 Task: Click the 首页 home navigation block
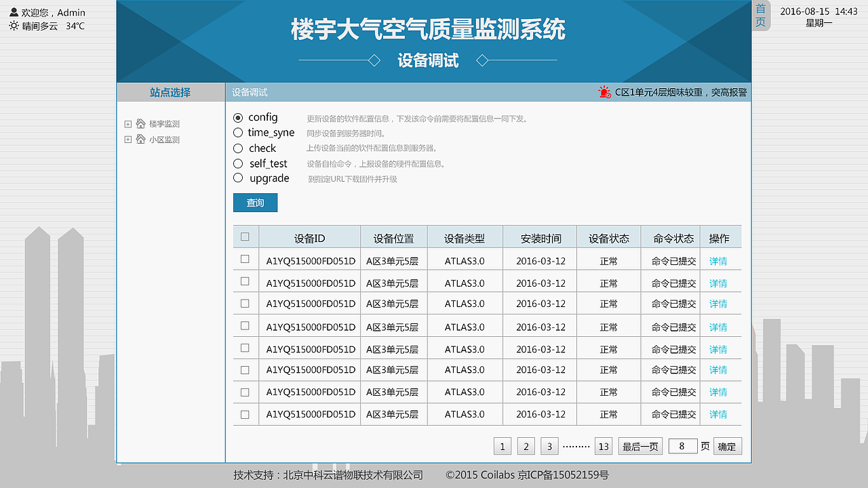pyautogui.click(x=760, y=15)
